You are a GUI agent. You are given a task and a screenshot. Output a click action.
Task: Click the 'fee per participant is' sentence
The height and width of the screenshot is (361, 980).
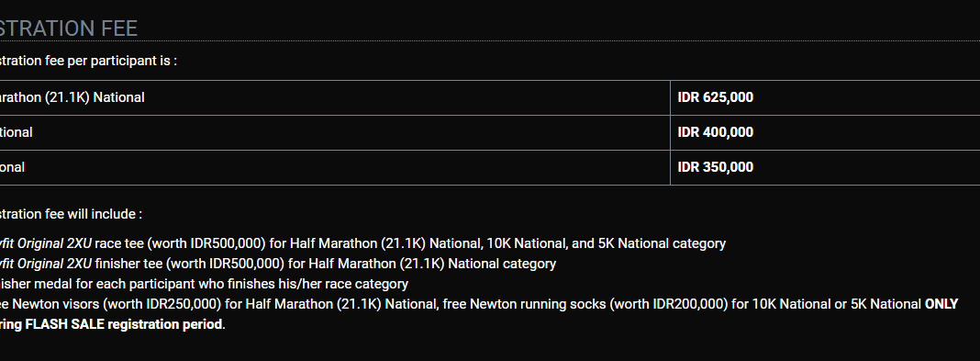click(88, 62)
